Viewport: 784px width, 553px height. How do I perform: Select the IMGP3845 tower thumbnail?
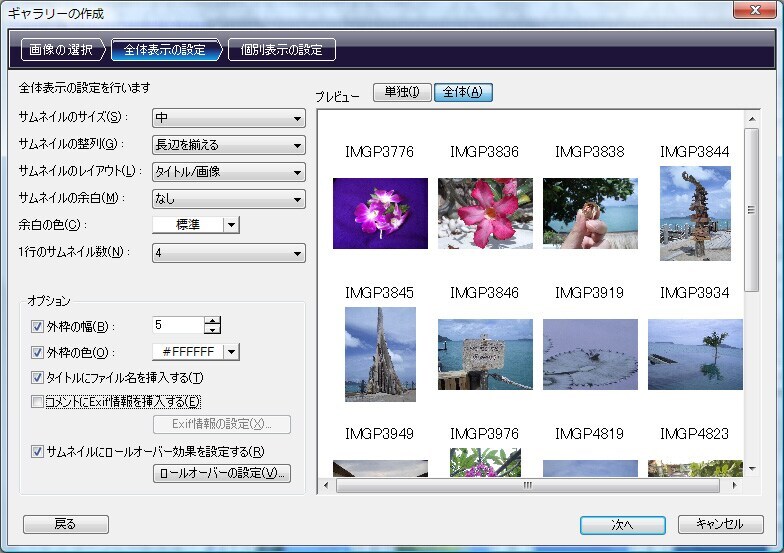pyautogui.click(x=380, y=354)
